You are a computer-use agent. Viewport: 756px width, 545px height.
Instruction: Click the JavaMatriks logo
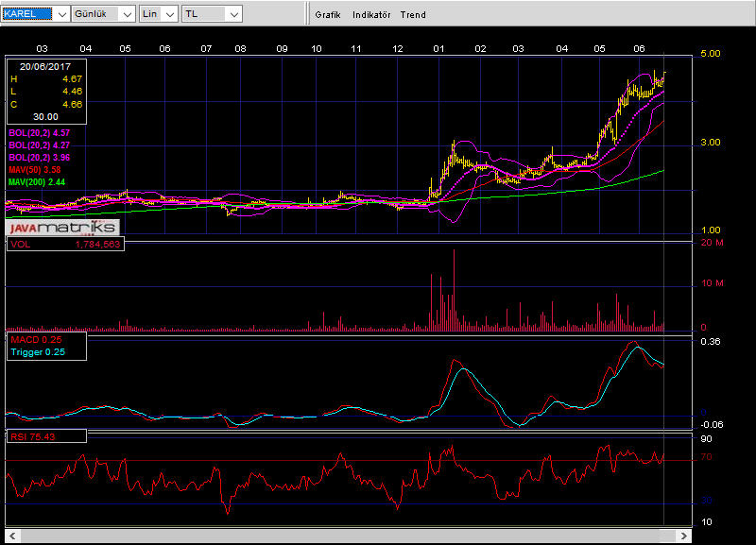pyautogui.click(x=61, y=228)
